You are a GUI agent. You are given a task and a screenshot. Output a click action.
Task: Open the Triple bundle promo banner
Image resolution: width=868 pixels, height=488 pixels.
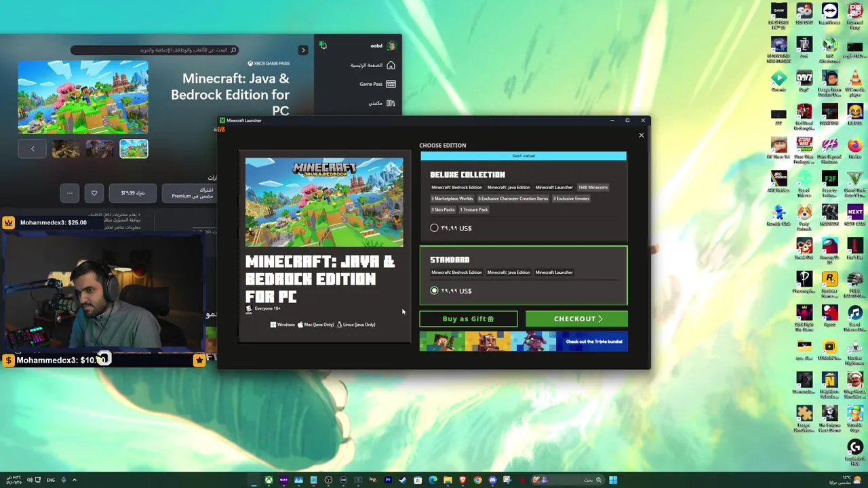click(x=524, y=342)
